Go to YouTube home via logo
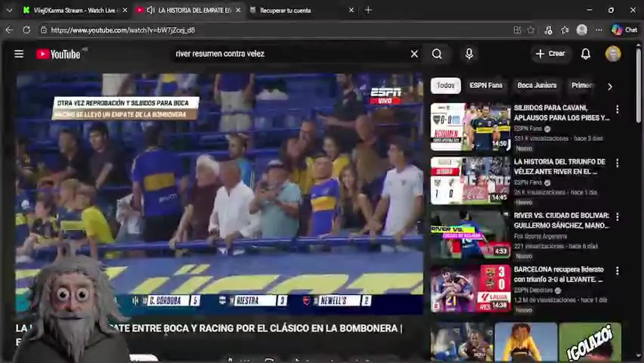Screen dimensions: 644x363 (x=58, y=54)
